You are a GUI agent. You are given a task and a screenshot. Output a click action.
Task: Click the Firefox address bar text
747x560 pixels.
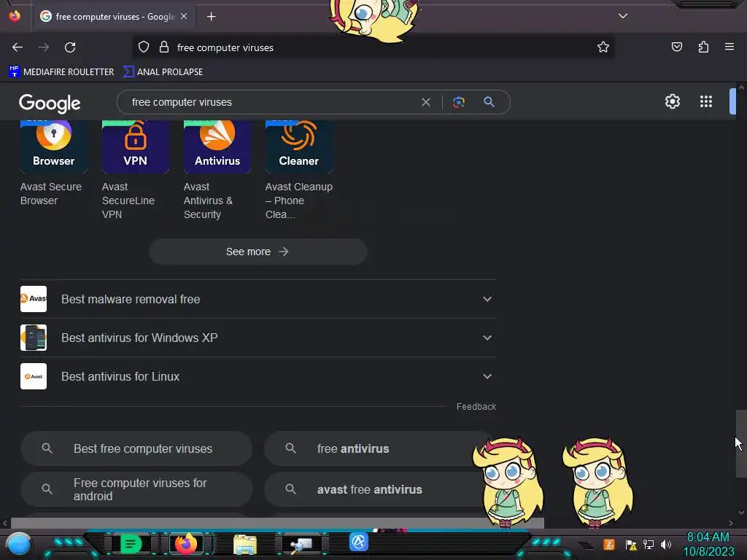(225, 47)
